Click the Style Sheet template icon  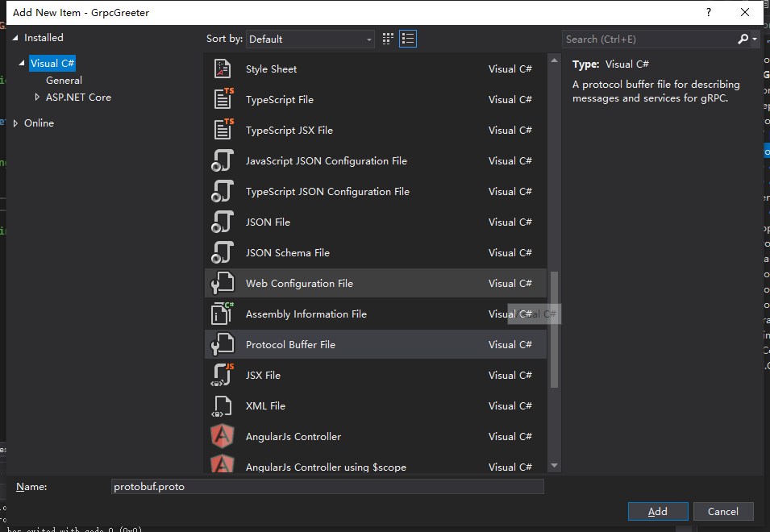pos(223,69)
